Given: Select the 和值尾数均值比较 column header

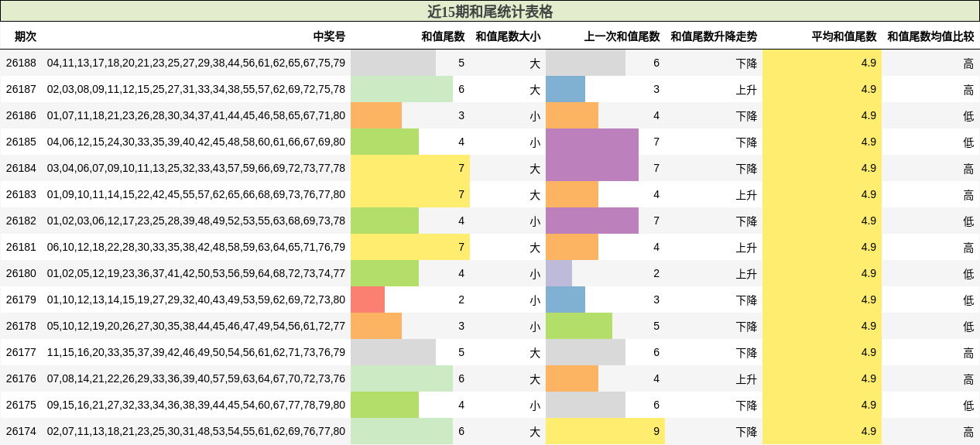Looking at the screenshot, I should 930,36.
